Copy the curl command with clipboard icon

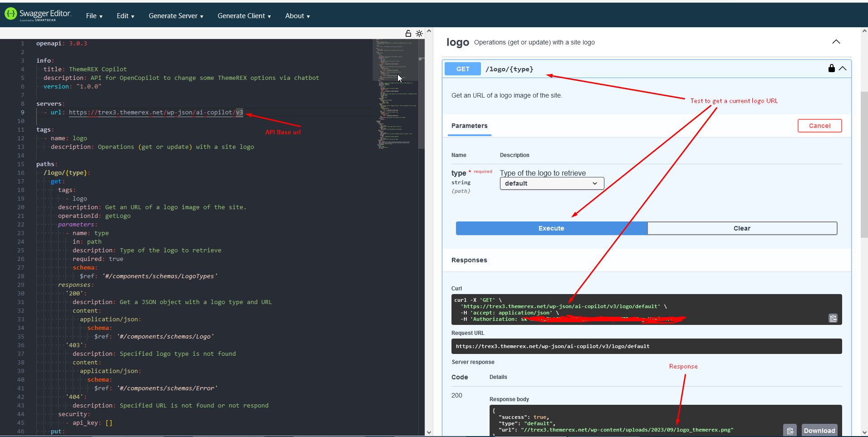833,318
